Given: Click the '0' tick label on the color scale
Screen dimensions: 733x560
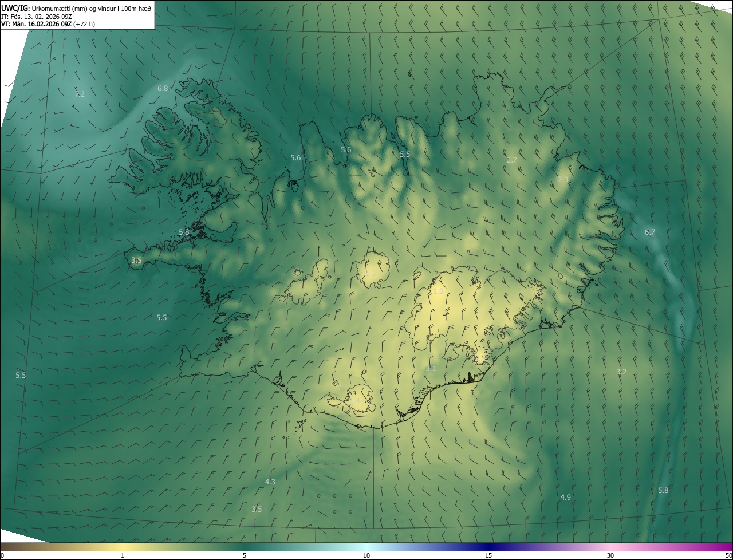Looking at the screenshot, I should coord(2,555).
